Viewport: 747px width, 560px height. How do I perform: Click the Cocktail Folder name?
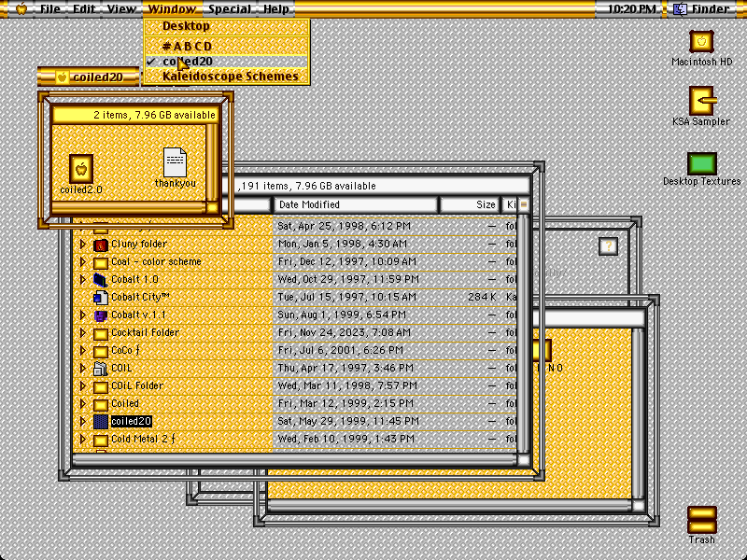pyautogui.click(x=145, y=332)
